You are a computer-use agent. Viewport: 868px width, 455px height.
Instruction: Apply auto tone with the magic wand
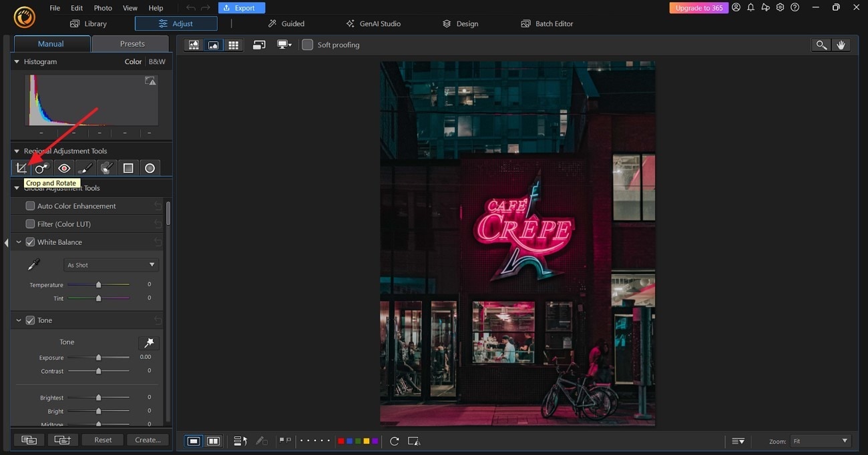pos(149,343)
